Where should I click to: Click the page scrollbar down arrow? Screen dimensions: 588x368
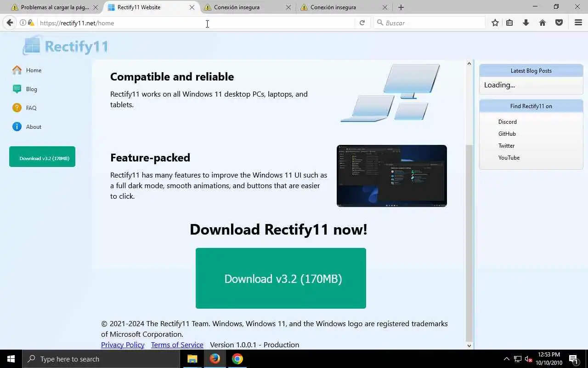[x=469, y=345]
